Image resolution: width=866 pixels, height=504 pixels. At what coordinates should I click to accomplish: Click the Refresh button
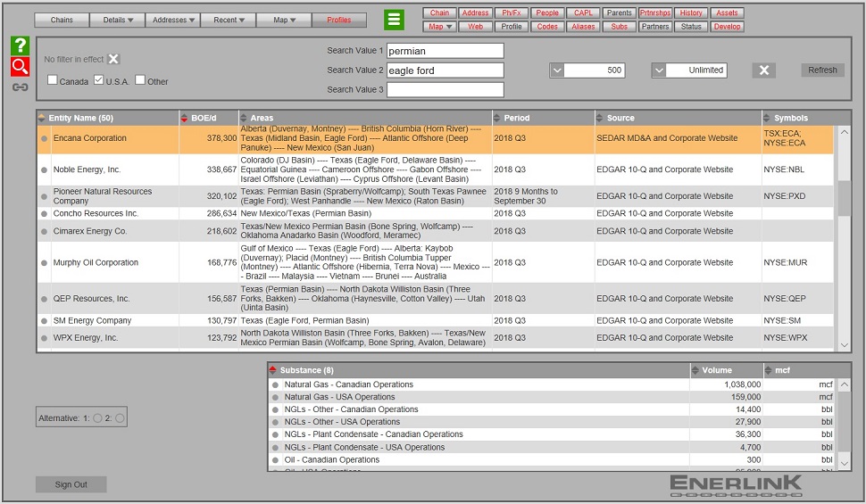click(822, 70)
